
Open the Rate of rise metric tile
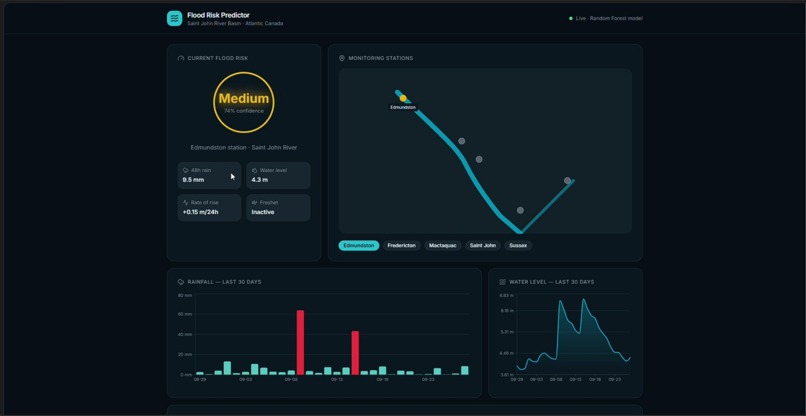pyautogui.click(x=209, y=208)
